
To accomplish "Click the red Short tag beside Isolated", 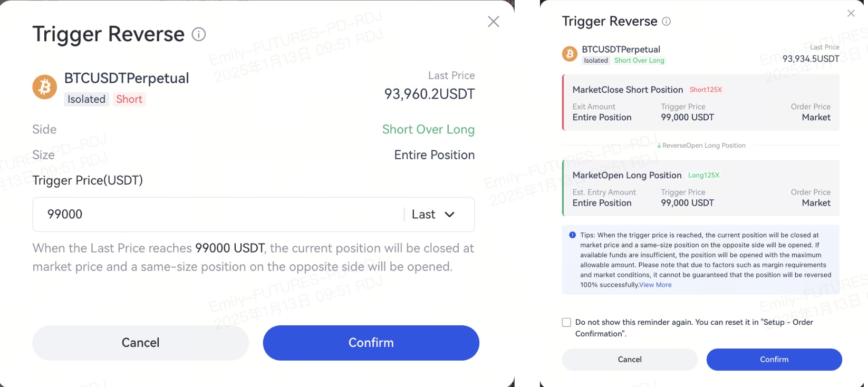I will click(129, 99).
